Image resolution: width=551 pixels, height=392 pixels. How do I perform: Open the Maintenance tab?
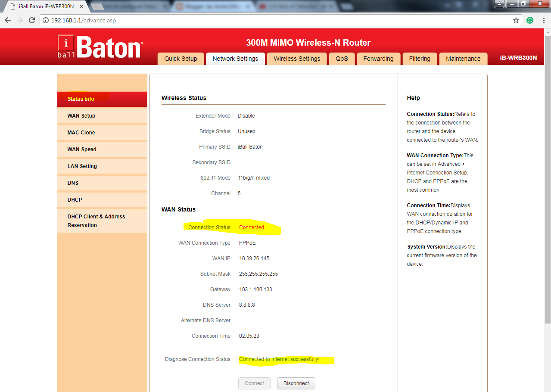[463, 59]
